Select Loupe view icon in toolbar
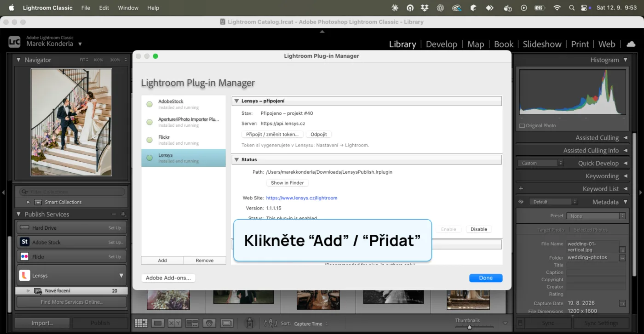 click(158, 323)
